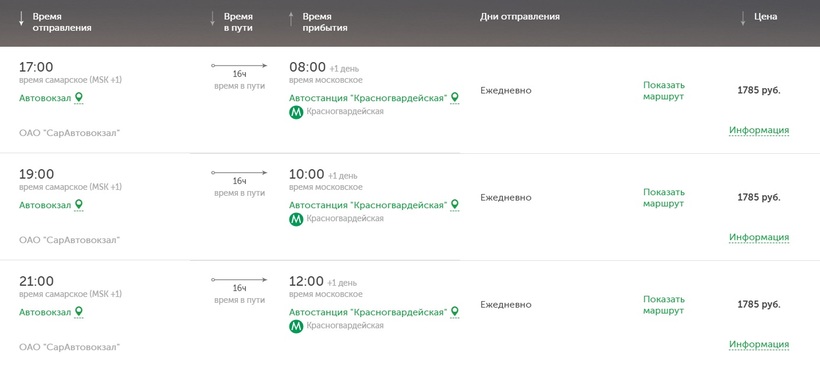The image size is (820, 365).
Task: Click map pin next to Автовокзал for 21:00 trip
Action: [x=78, y=312]
